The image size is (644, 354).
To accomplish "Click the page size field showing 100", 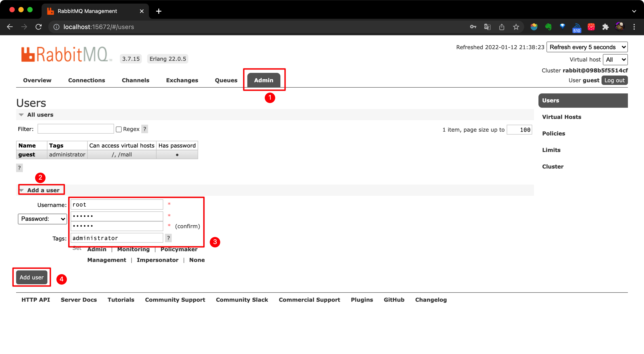I will [519, 130].
